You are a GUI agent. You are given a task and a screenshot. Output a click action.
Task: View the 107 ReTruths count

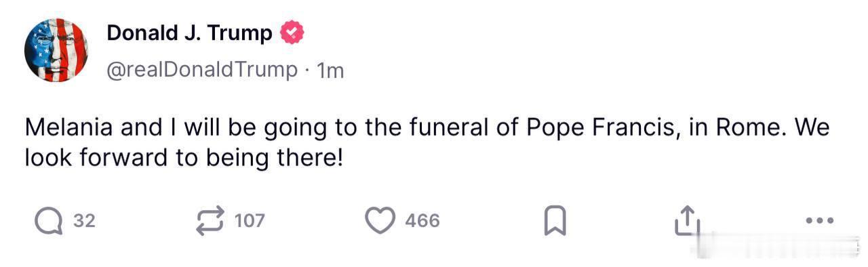[x=250, y=220]
